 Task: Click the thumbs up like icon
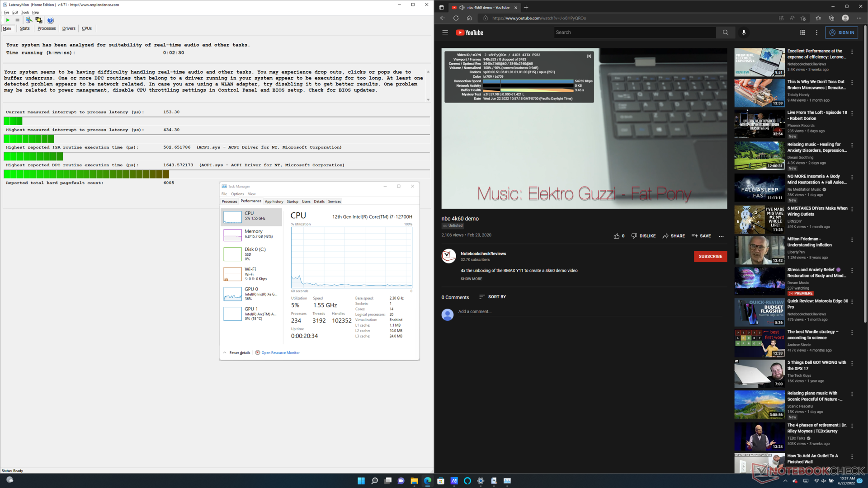[x=617, y=236]
